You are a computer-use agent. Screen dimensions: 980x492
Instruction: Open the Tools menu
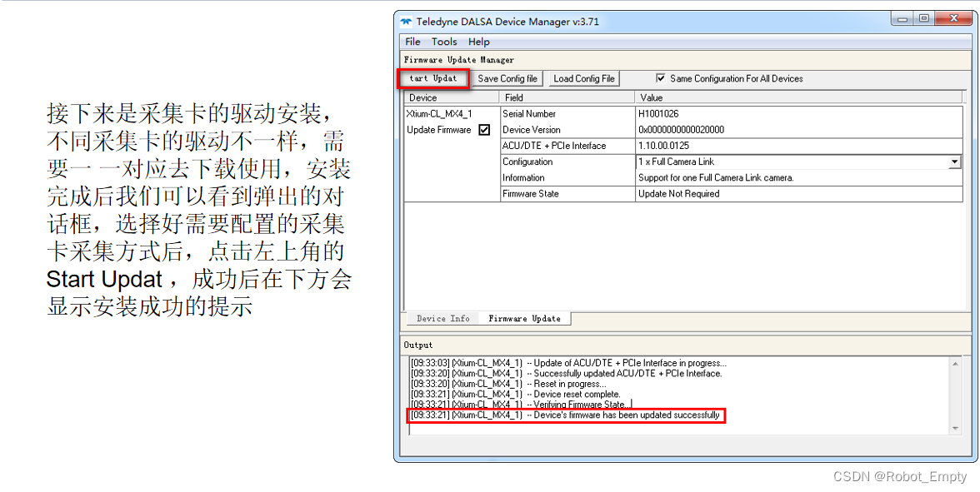pos(444,42)
